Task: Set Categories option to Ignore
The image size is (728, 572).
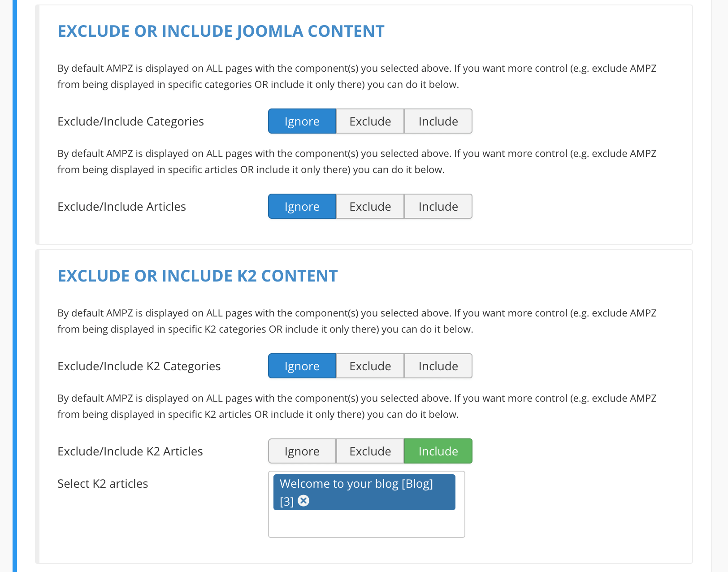Action: 302,121
